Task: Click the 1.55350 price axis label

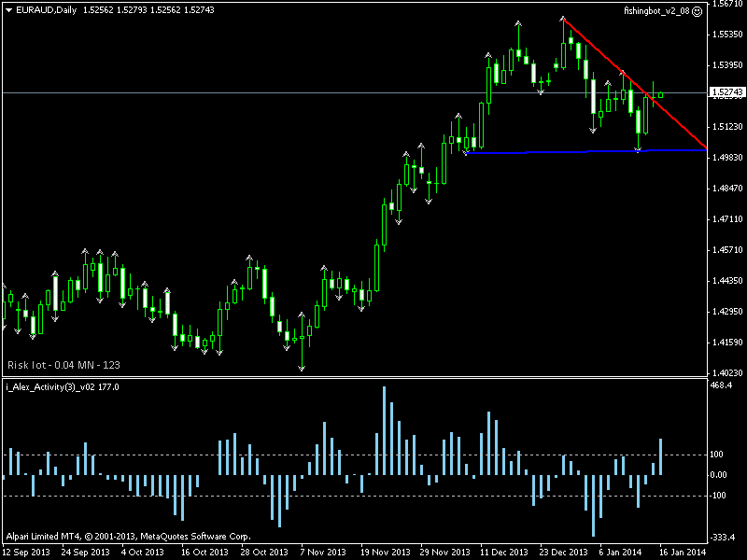Action: point(727,35)
